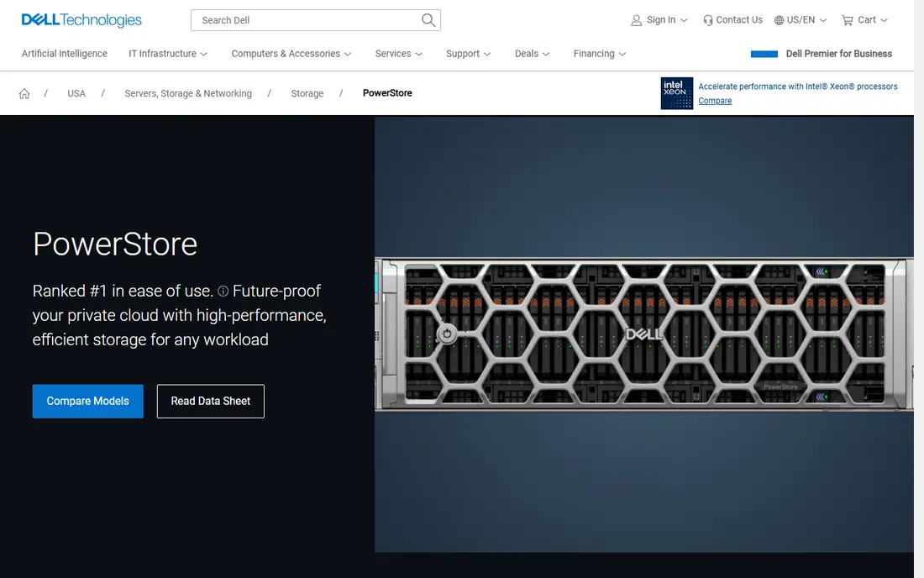
Task: Click Contact Us label
Action: tap(739, 20)
